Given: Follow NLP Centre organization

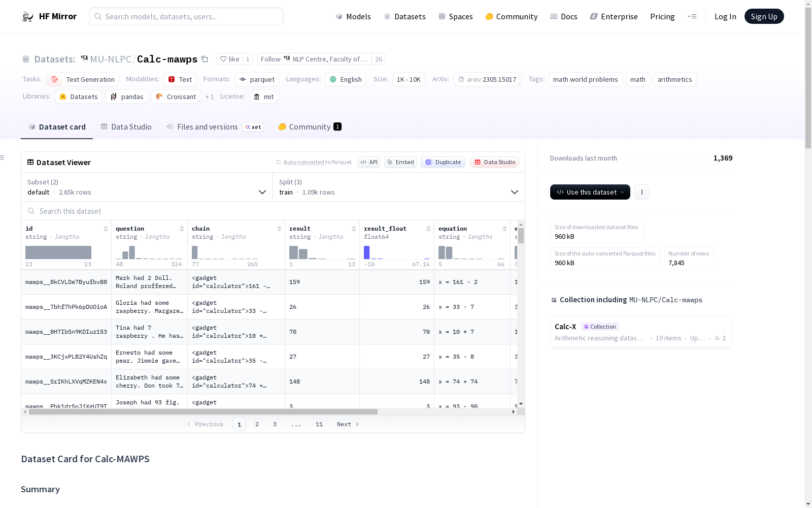Looking at the screenshot, I should tap(314, 59).
